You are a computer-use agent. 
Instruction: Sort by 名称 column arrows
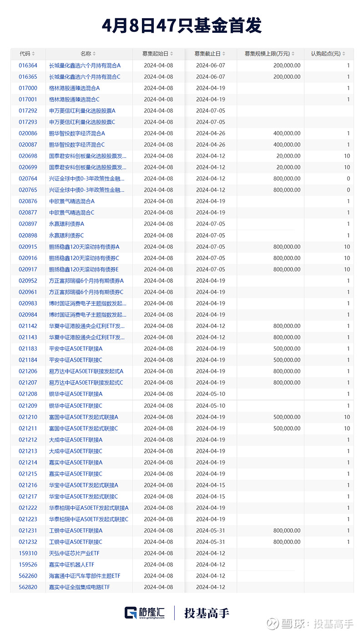(94, 54)
